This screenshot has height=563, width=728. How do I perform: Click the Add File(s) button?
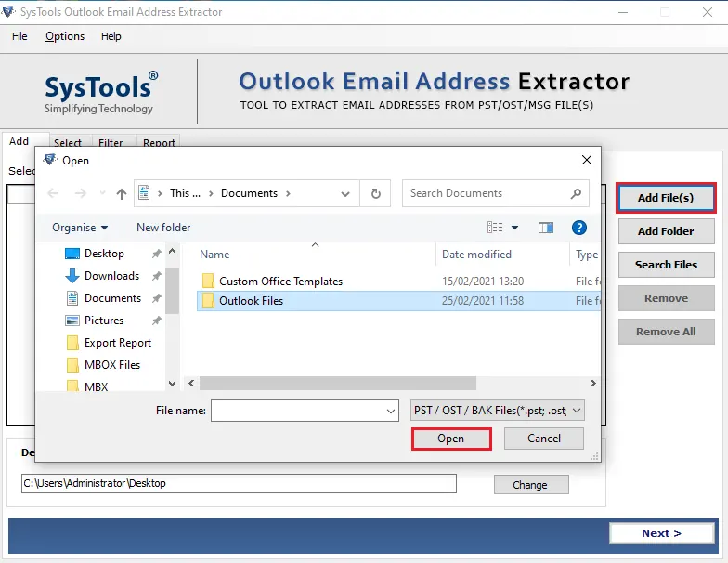pyautogui.click(x=666, y=198)
